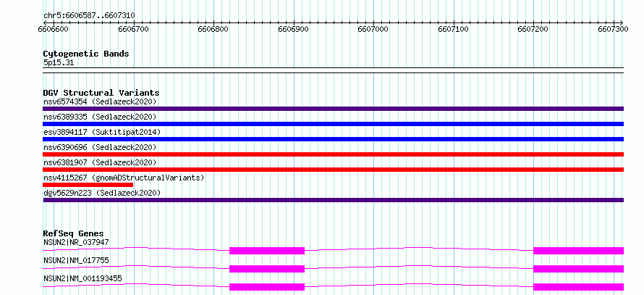Click the NSUN2|NM_017755 transcript label
This screenshot has width=644, height=295.
[x=76, y=260]
